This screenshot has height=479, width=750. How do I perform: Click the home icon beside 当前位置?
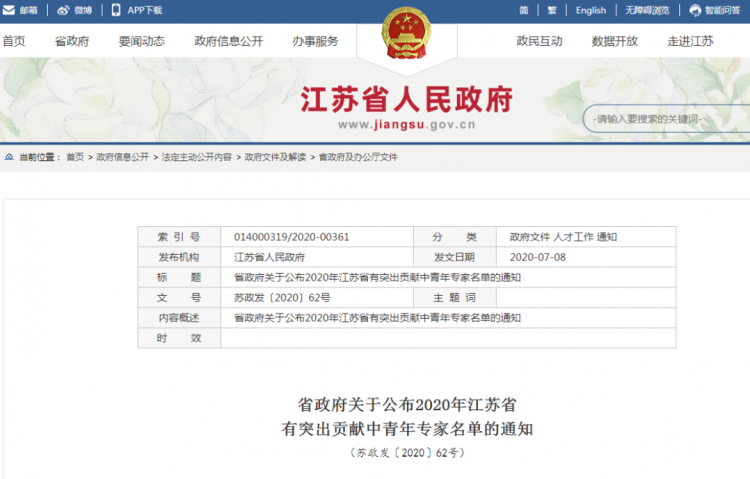(x=9, y=158)
